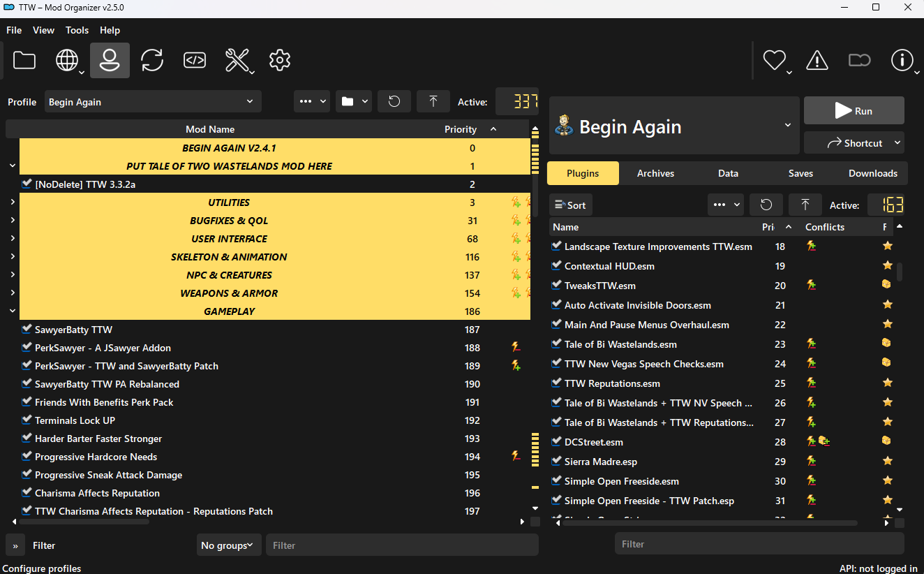Click the heart endorse icon
The width and height of the screenshot is (924, 574).
tap(775, 61)
